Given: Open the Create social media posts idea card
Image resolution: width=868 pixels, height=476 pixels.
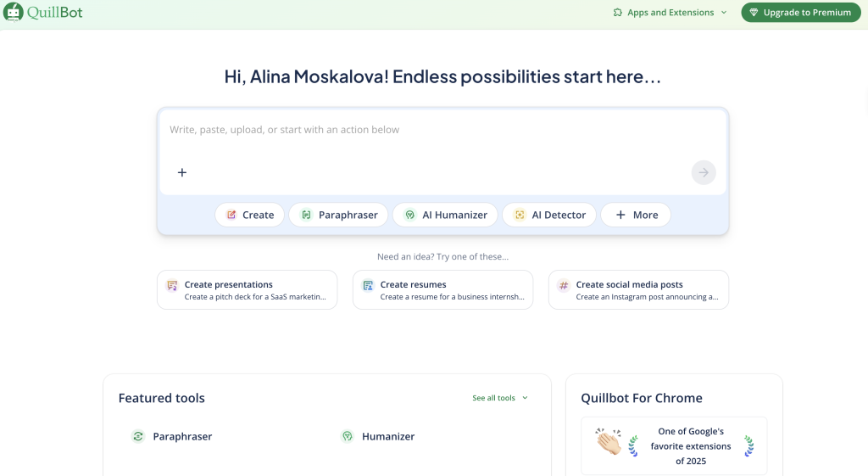Looking at the screenshot, I should coord(638,290).
